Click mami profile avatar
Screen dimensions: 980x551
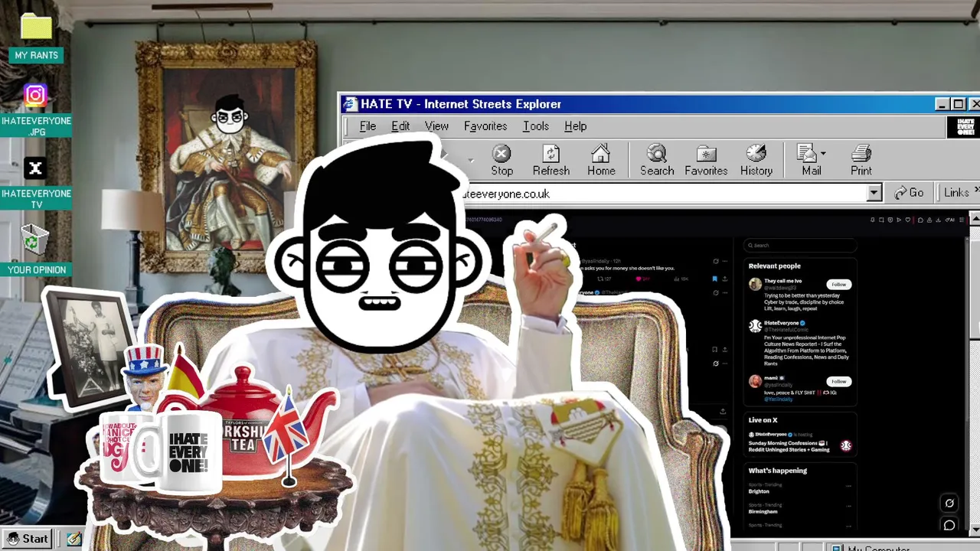pyautogui.click(x=755, y=380)
